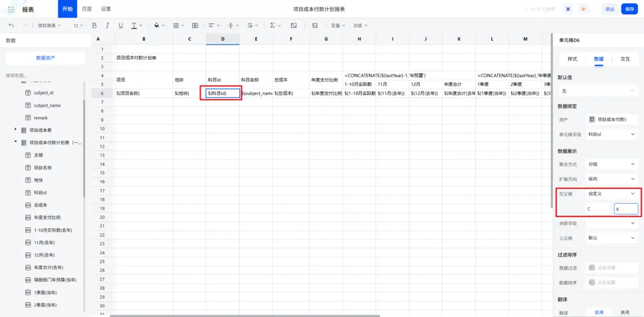Click the Bold formatting icon
The image size is (644, 317).
point(94,25)
